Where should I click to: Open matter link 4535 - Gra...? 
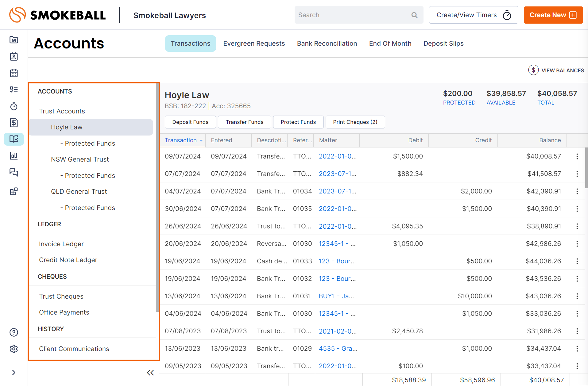(338, 349)
